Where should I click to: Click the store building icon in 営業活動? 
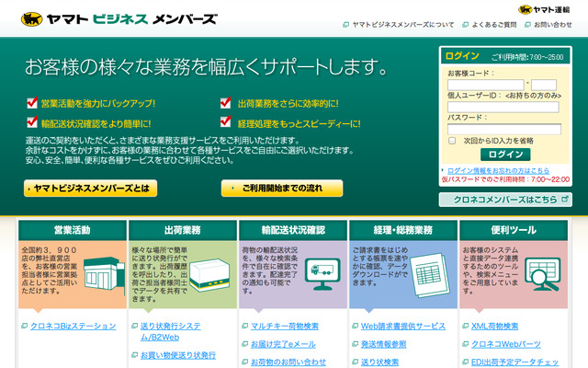coord(104,274)
